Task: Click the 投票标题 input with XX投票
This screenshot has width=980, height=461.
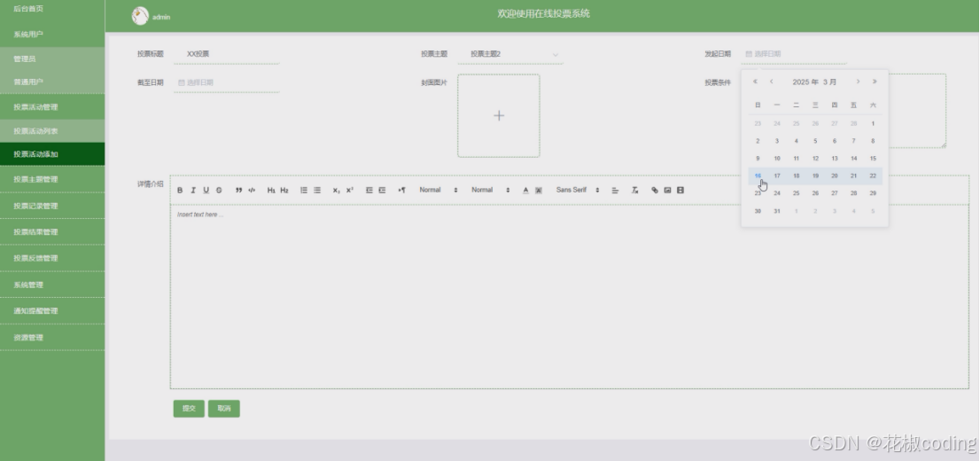Action: [226, 54]
